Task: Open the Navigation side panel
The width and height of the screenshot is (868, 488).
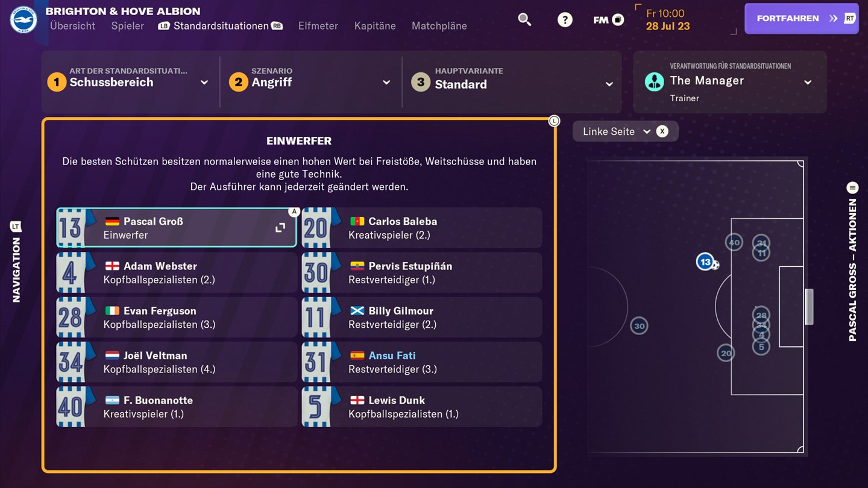Action: (x=16, y=262)
